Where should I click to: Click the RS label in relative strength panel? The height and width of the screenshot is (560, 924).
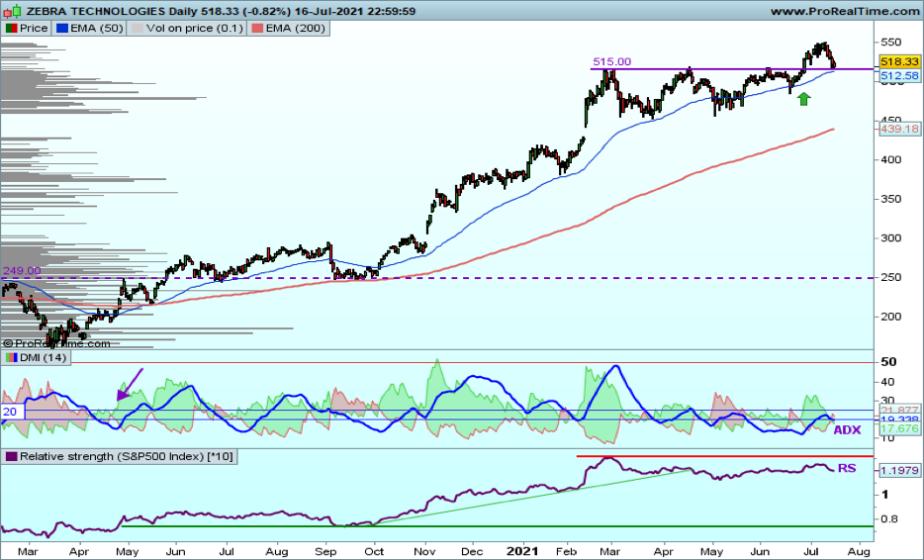point(846,468)
